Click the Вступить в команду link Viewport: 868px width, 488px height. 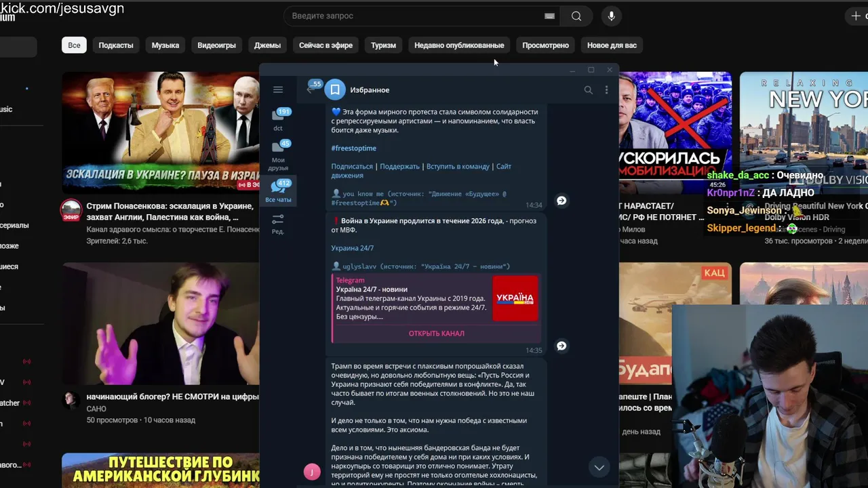tap(458, 166)
